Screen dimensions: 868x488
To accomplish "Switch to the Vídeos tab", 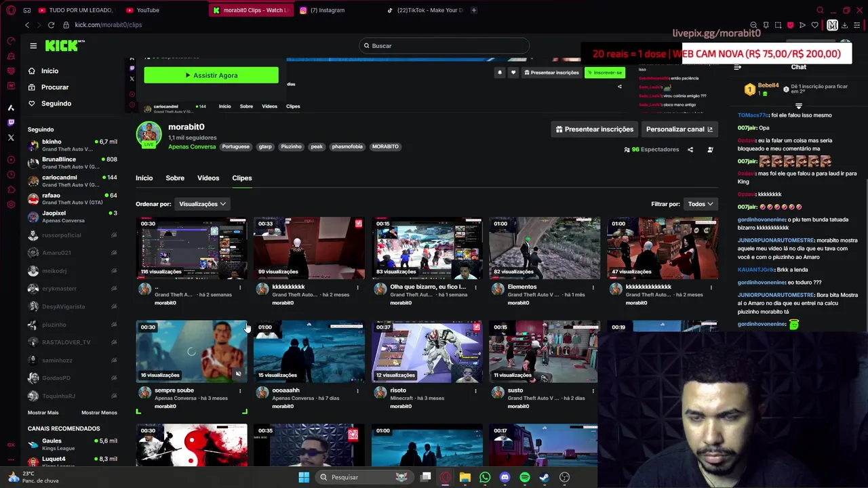I will pos(208,178).
